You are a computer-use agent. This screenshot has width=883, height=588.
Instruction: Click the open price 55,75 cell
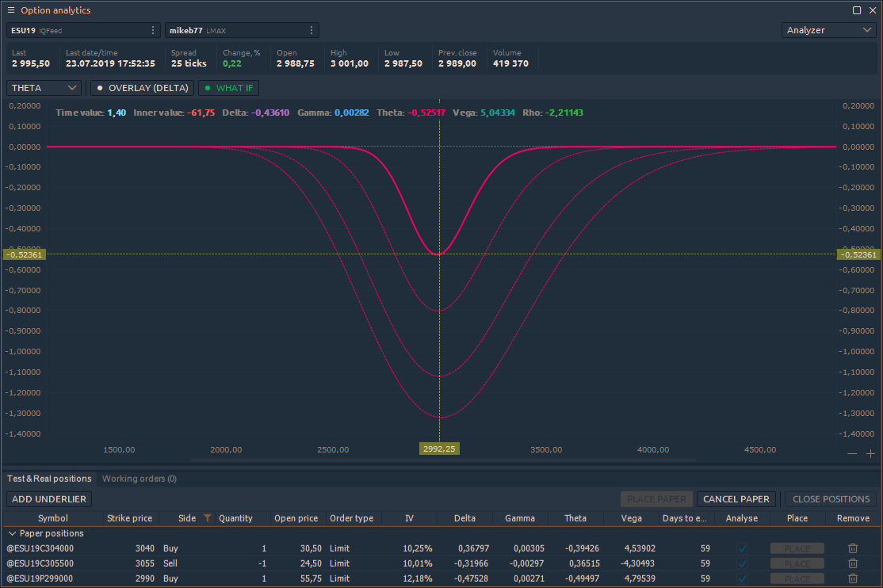311,578
